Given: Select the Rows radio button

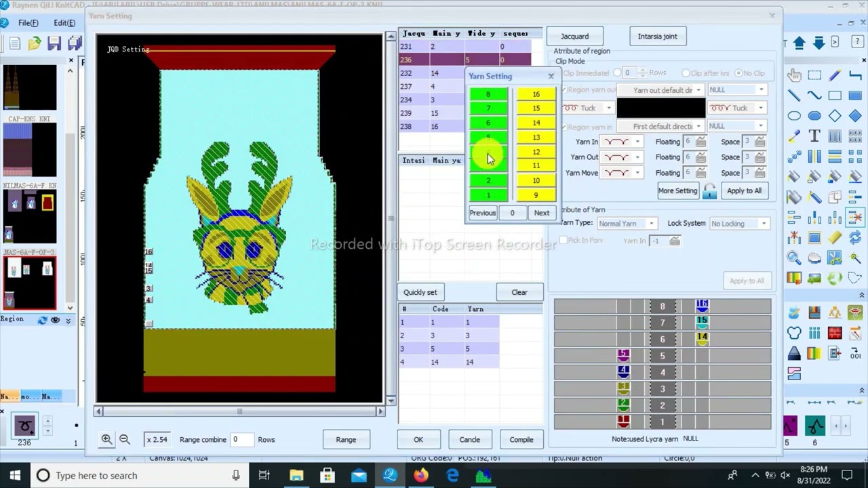Looking at the screenshot, I should (x=617, y=73).
